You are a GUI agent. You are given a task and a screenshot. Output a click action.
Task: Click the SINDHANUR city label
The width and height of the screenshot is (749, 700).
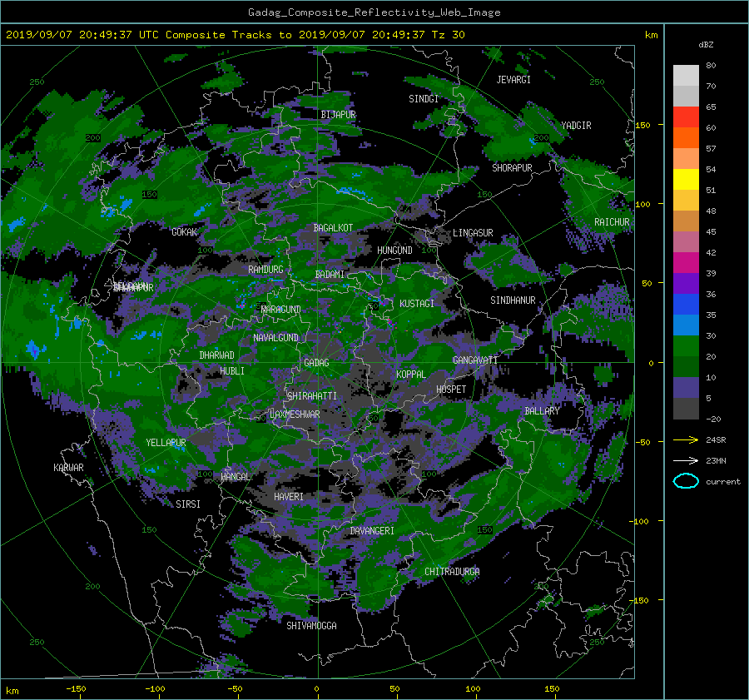tap(513, 300)
